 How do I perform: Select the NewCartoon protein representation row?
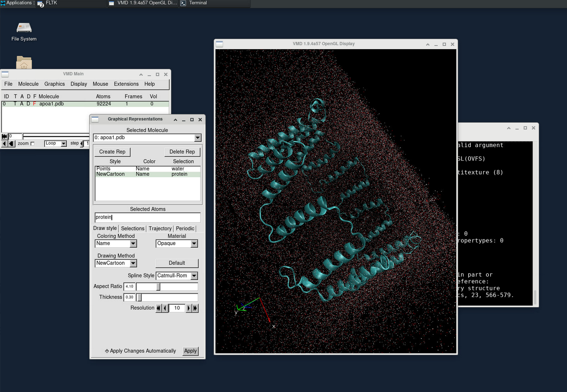pos(148,174)
